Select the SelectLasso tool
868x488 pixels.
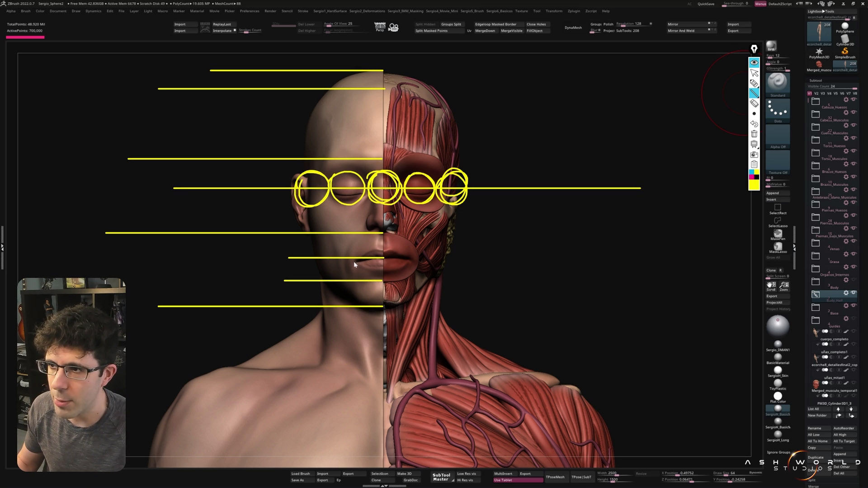[778, 221]
